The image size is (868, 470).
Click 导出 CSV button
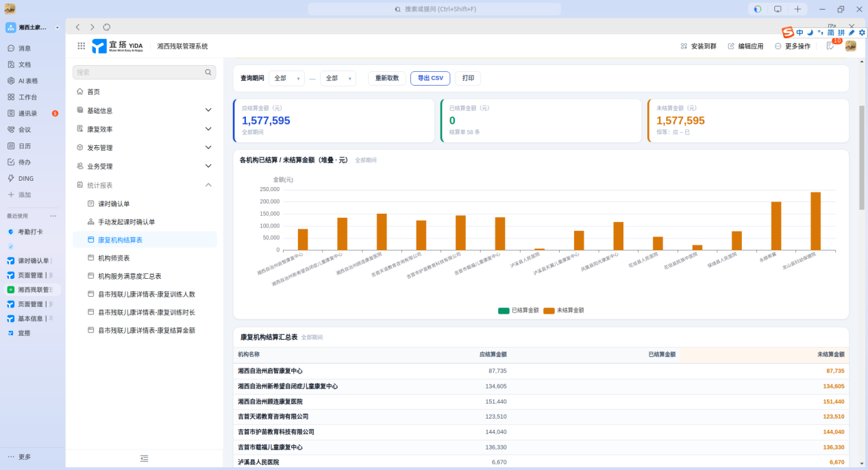[x=430, y=78]
